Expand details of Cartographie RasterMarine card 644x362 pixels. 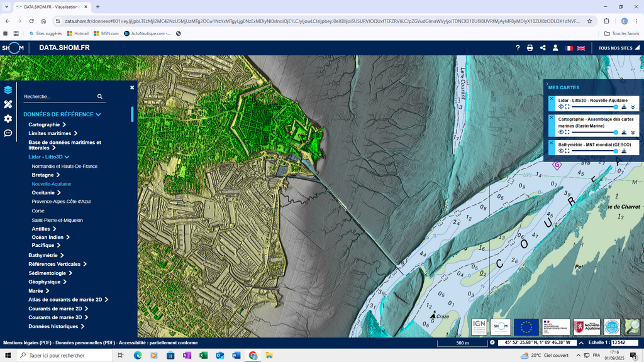[633, 132]
